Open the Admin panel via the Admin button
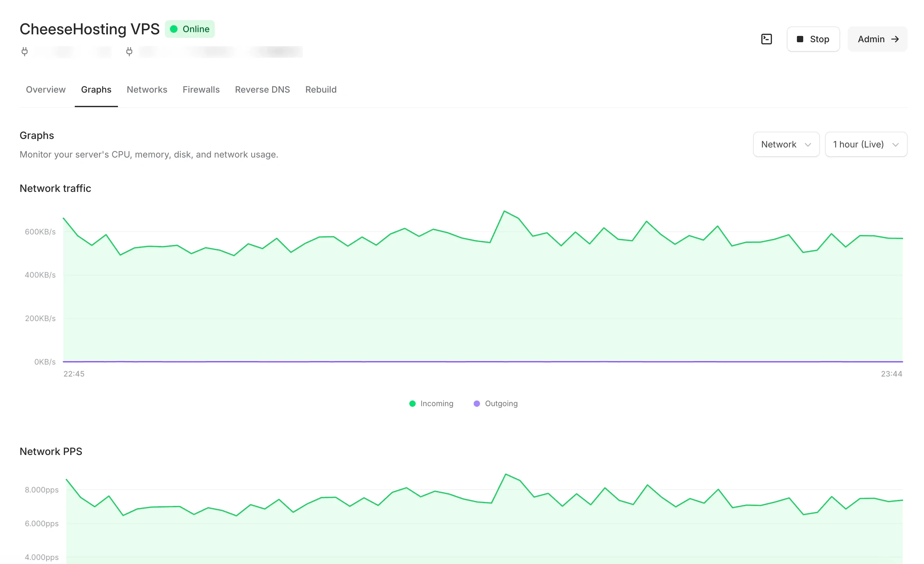This screenshot has width=924, height=564. click(x=878, y=39)
